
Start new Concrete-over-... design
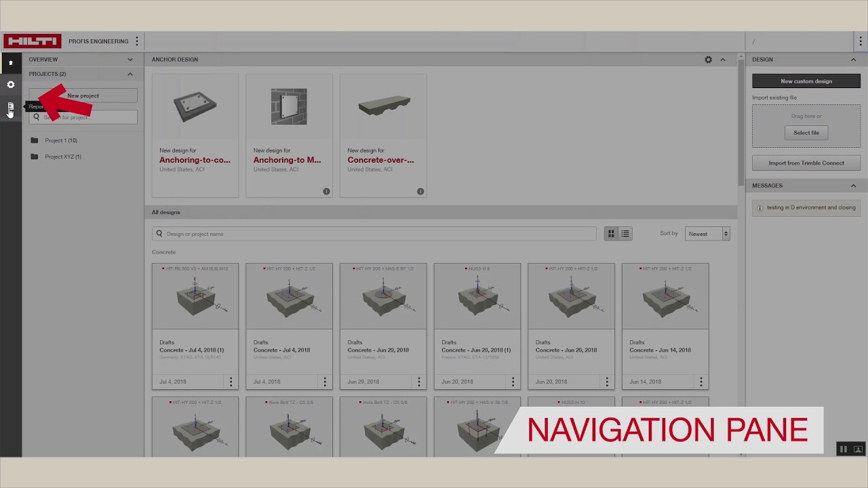coord(383,136)
